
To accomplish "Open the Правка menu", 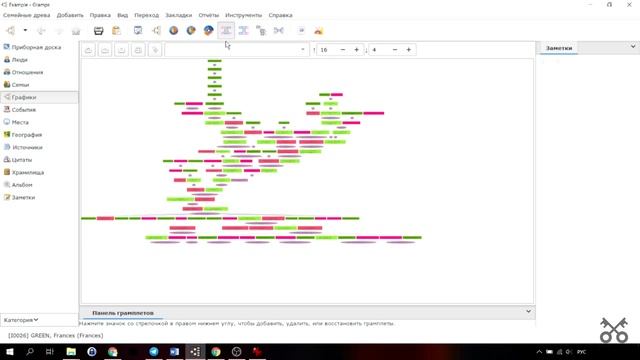I will coord(100,15).
